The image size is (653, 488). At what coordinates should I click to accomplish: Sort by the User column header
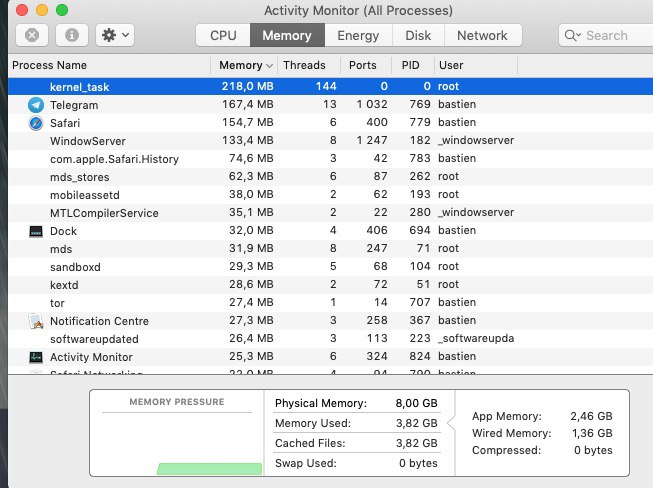(476, 65)
